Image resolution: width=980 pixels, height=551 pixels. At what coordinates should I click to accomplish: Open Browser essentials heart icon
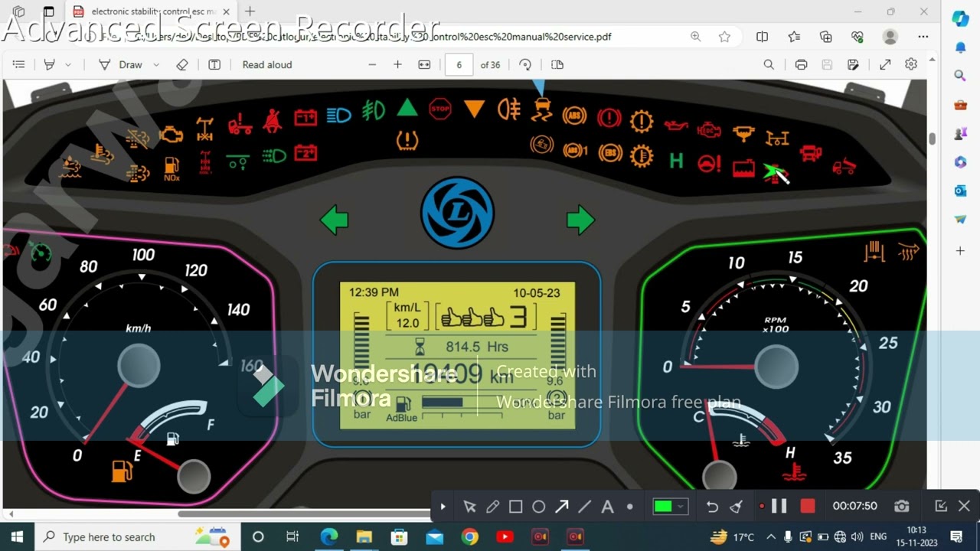point(857,37)
